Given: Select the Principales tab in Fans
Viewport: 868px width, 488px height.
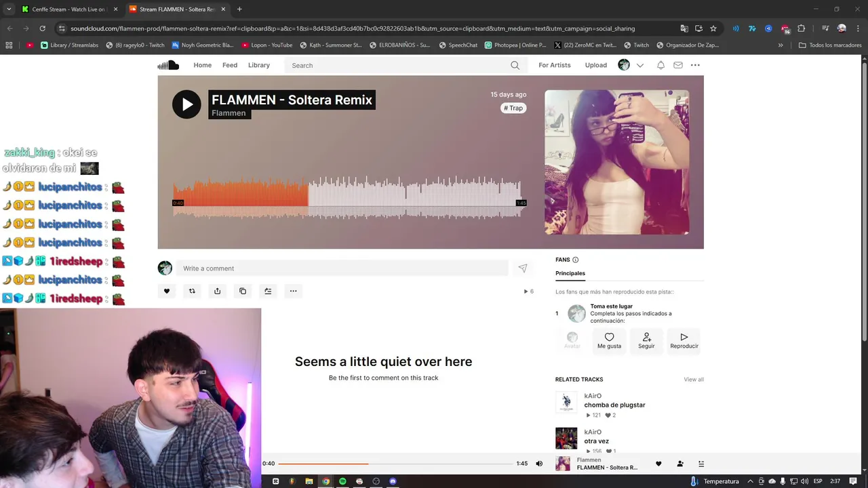Looking at the screenshot, I should [570, 273].
